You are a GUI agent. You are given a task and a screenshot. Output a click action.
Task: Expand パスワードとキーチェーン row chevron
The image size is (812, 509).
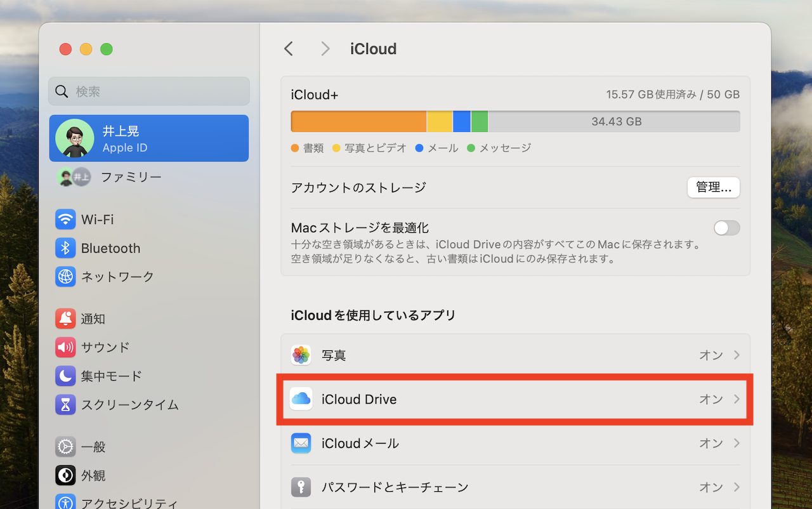(737, 487)
